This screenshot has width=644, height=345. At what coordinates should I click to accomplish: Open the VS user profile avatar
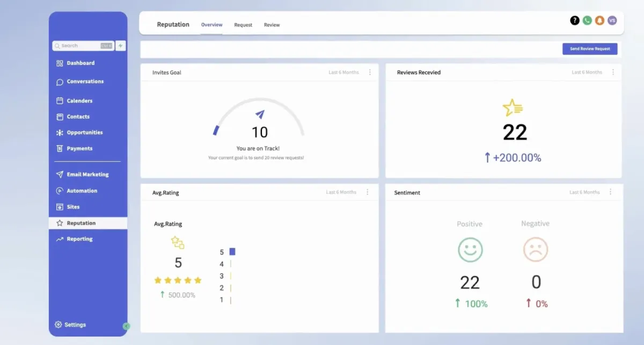click(x=612, y=20)
